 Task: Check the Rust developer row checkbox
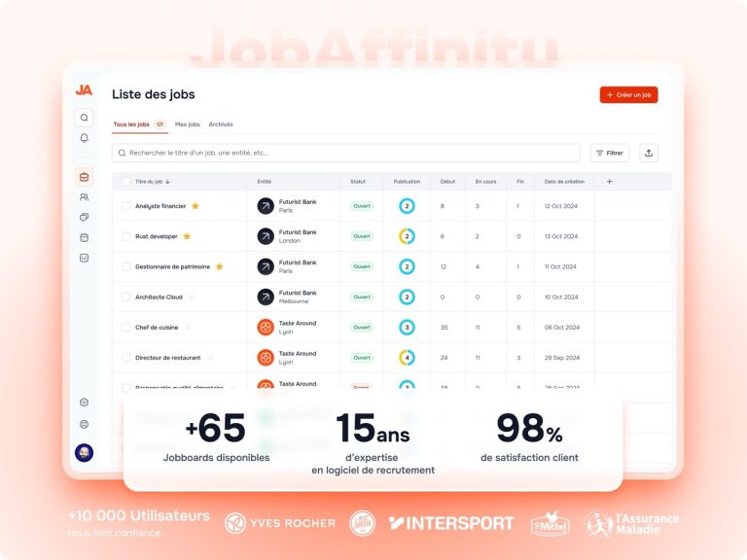[125, 236]
